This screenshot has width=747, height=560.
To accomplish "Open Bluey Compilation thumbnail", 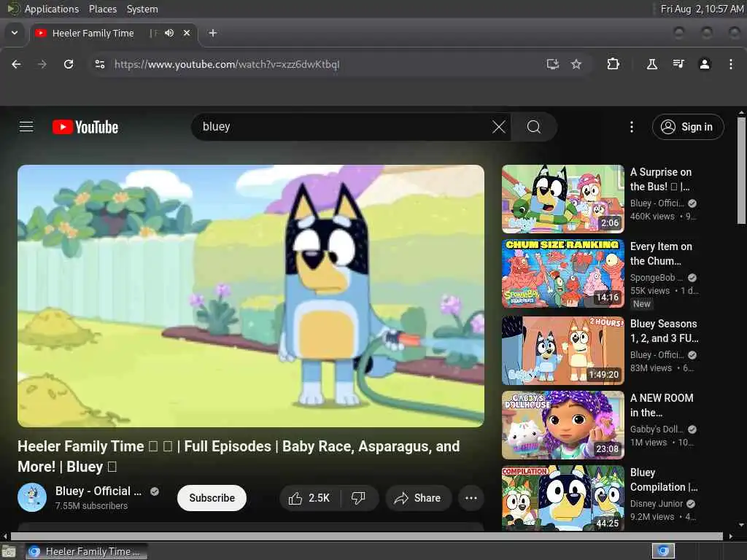I will (x=563, y=498).
